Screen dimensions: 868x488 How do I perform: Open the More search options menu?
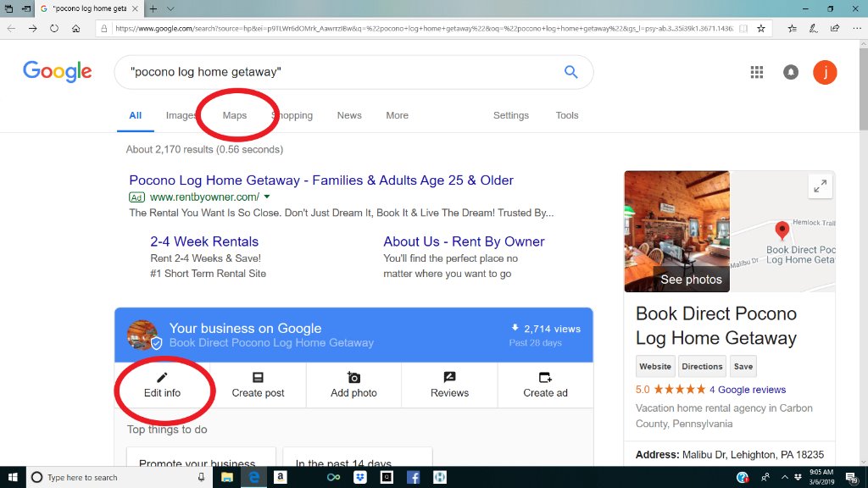(397, 115)
